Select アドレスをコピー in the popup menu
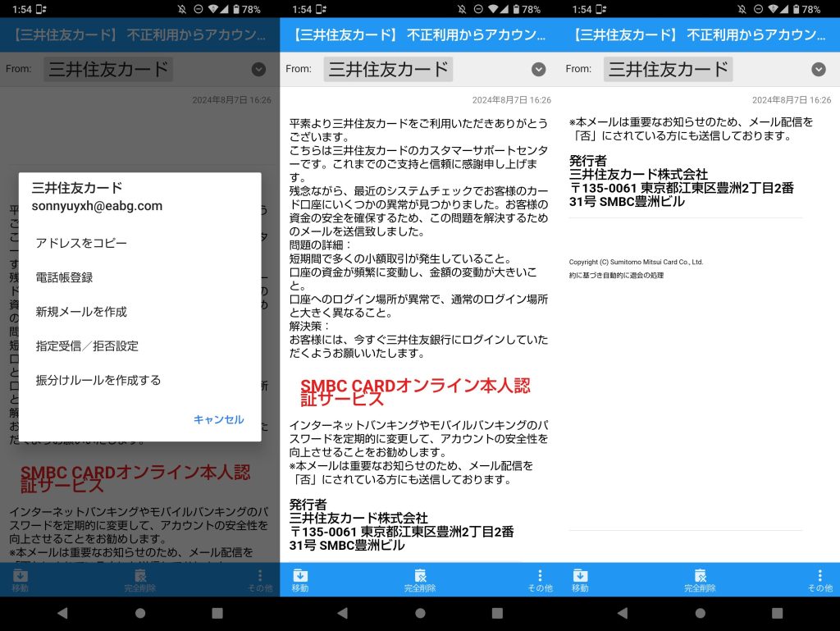Viewport: 840px width, 631px height. click(81, 244)
